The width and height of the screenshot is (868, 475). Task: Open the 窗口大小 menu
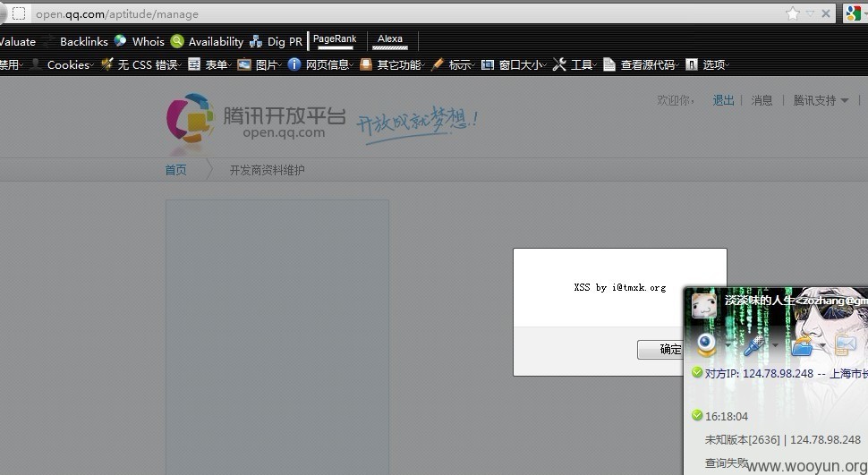pos(523,64)
